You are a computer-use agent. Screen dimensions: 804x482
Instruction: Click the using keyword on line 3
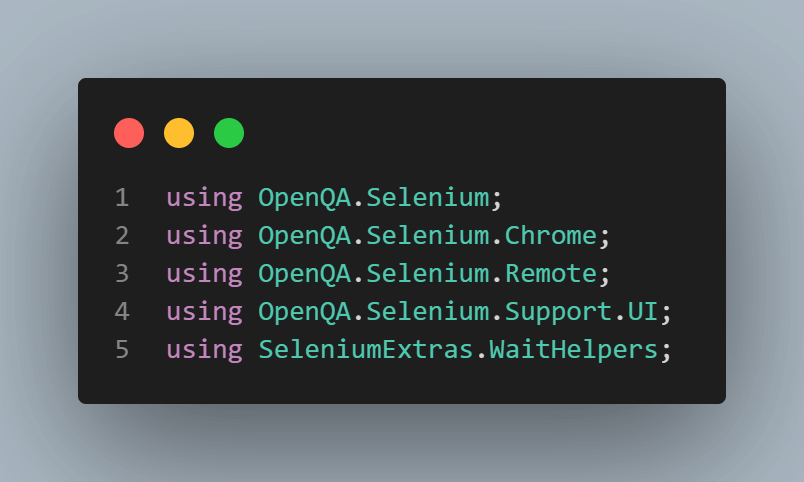tap(204, 274)
